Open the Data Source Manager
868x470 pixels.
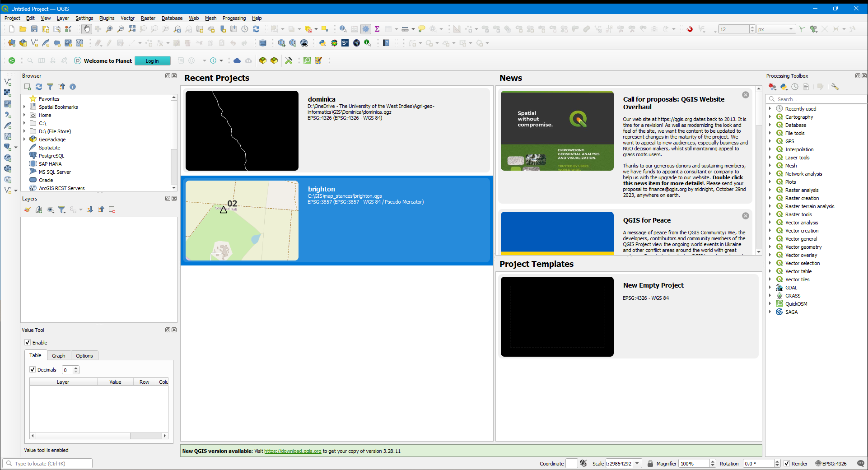pyautogui.click(x=11, y=43)
